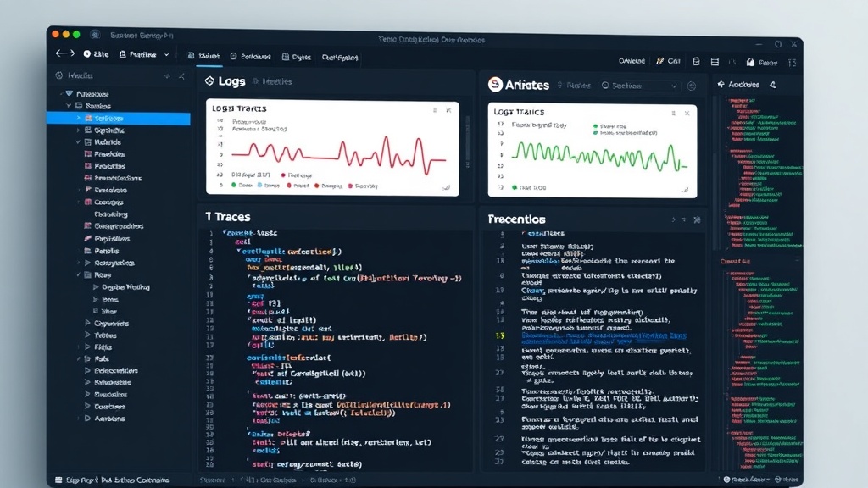
Task: Click the document page icon in top-right toolbar
Action: [x=697, y=61]
